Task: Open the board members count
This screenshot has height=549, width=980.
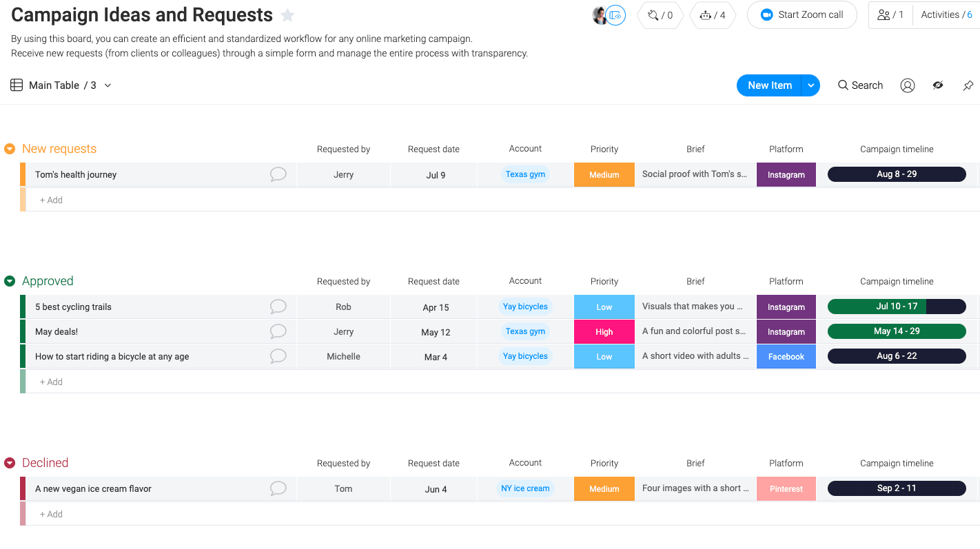Action: pyautogui.click(x=890, y=15)
